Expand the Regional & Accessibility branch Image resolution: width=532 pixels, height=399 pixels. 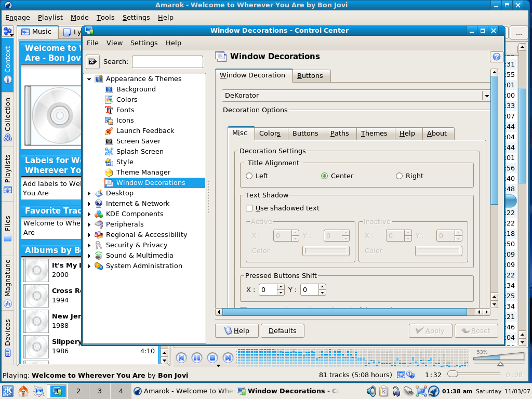(89, 235)
